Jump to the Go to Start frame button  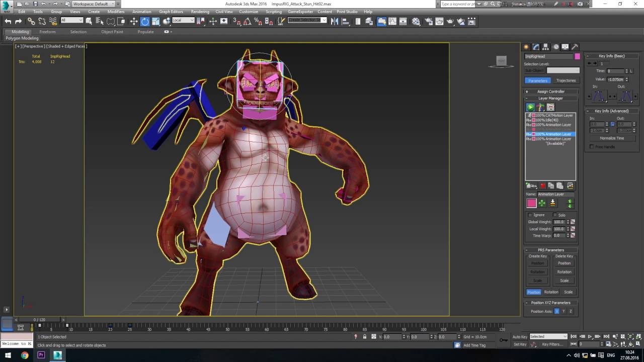574,337
